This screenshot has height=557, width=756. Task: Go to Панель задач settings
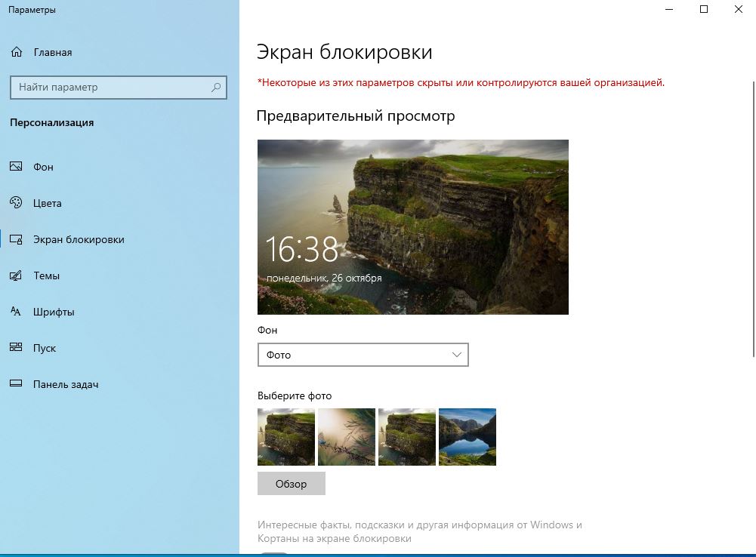pos(66,384)
